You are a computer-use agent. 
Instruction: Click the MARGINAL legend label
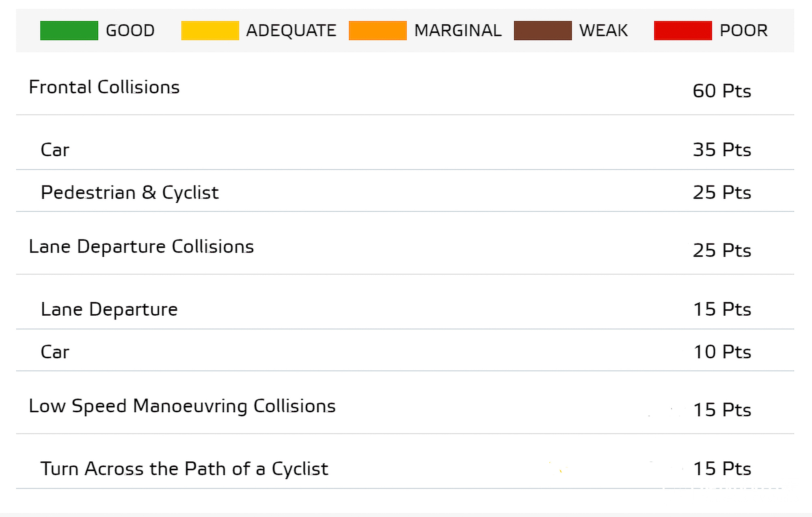(x=458, y=30)
